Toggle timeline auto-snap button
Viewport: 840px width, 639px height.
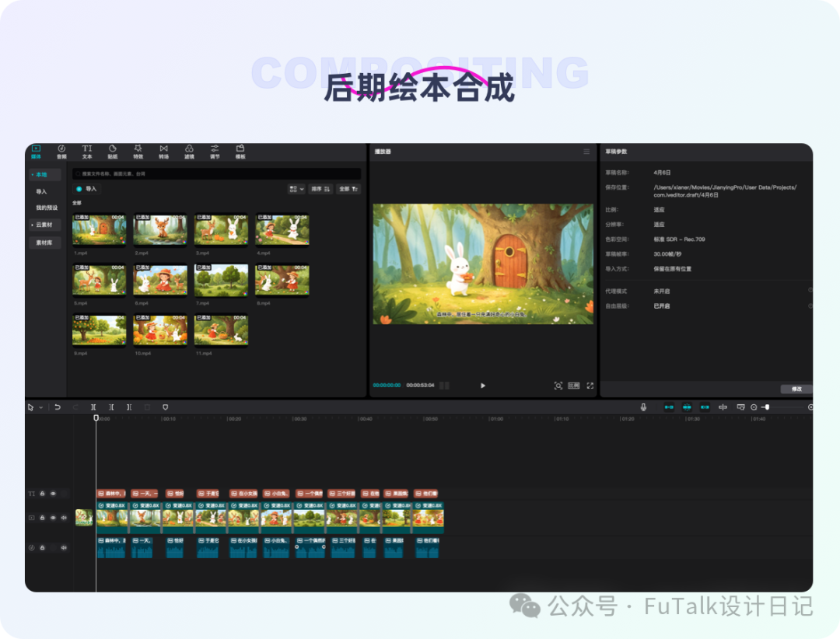coord(687,407)
